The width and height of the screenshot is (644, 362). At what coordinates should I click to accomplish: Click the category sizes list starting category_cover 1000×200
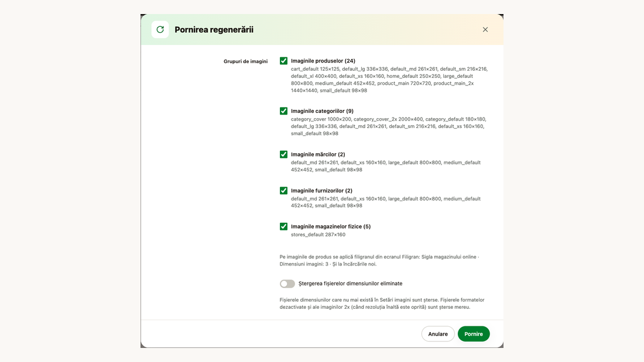389,126
